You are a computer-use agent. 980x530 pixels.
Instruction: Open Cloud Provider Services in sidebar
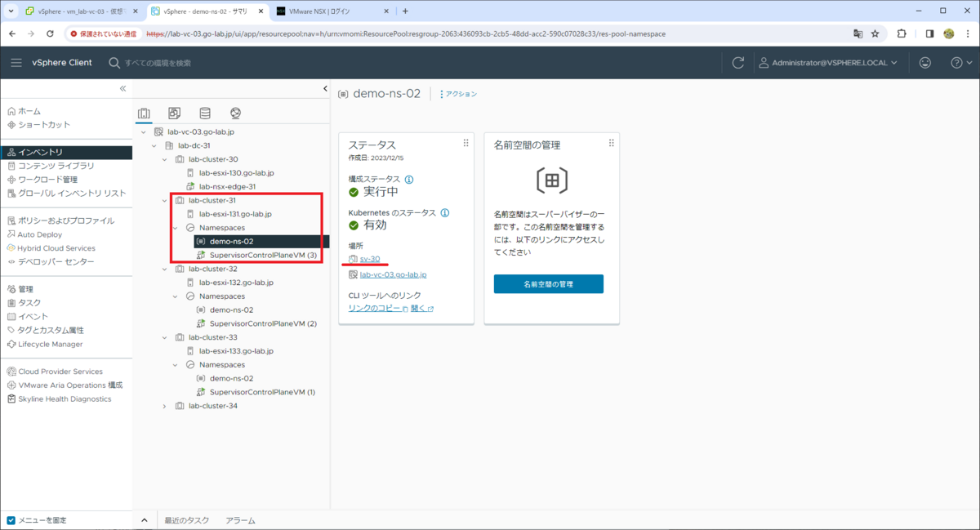click(x=60, y=372)
